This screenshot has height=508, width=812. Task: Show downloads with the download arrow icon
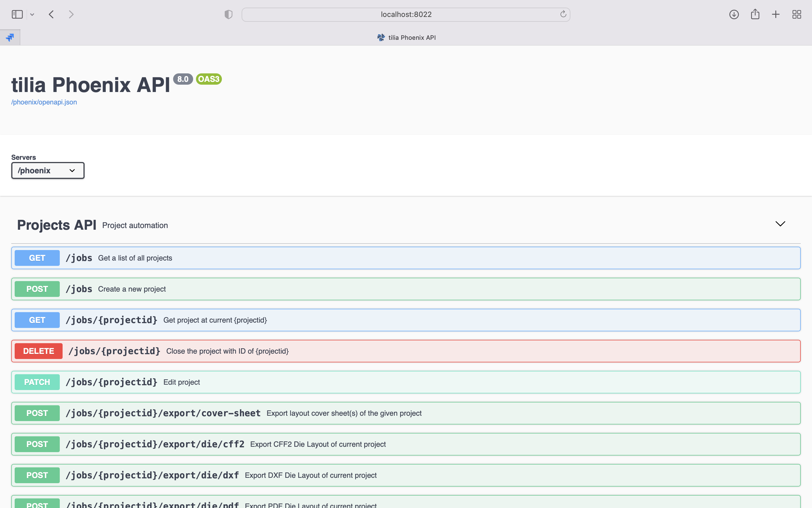point(734,14)
